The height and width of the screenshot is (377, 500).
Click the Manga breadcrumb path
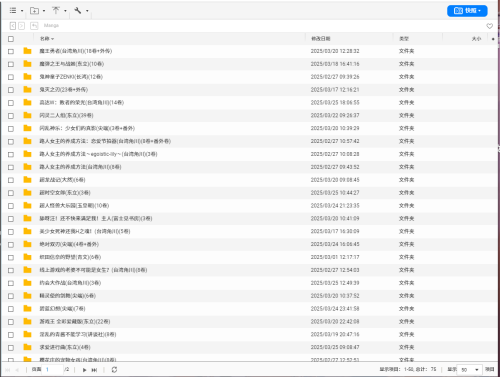(x=51, y=26)
